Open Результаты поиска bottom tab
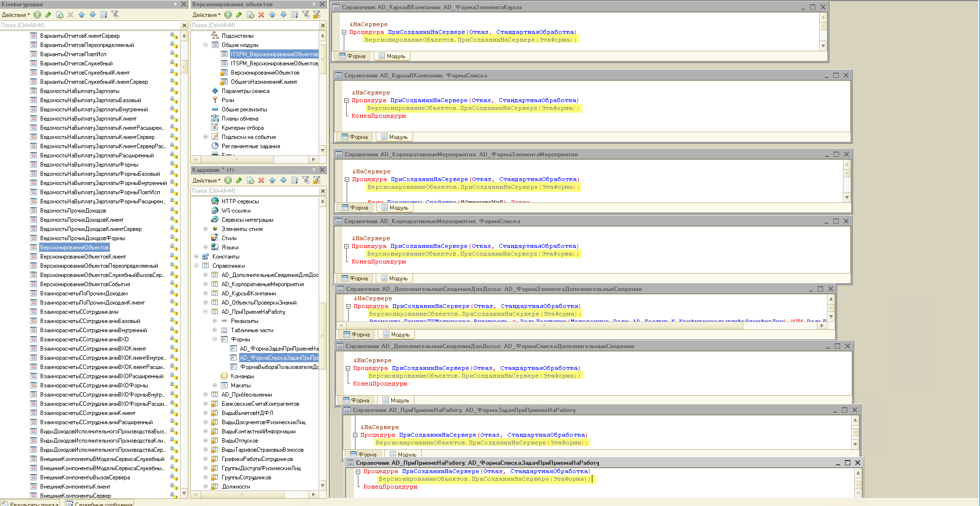Screen dimensions: 980x506 30,504
